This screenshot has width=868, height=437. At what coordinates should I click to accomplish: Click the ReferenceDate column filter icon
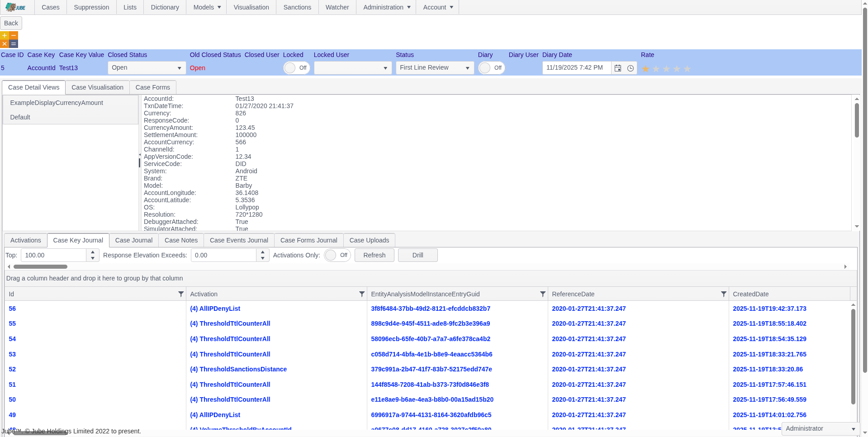(x=724, y=294)
